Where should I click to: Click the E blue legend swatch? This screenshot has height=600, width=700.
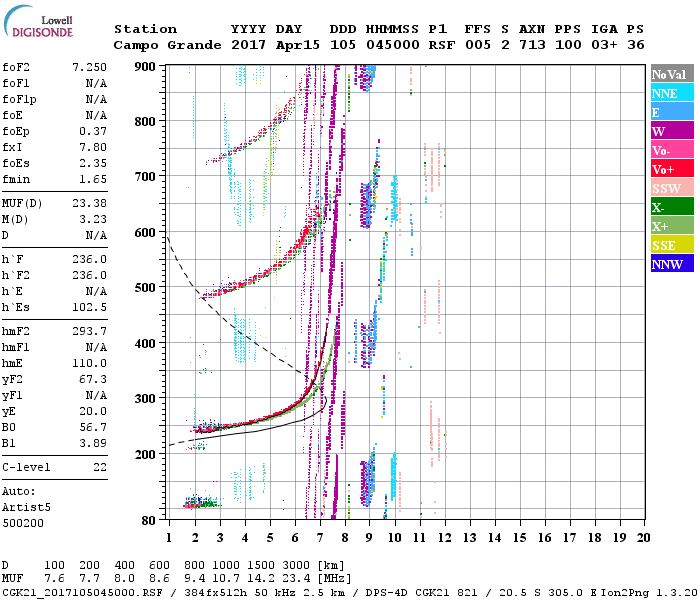pos(667,113)
